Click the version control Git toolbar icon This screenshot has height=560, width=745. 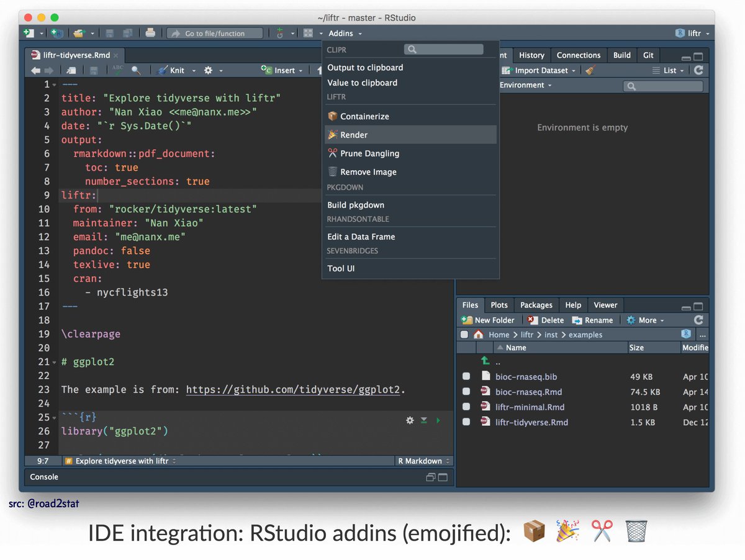pos(280,34)
